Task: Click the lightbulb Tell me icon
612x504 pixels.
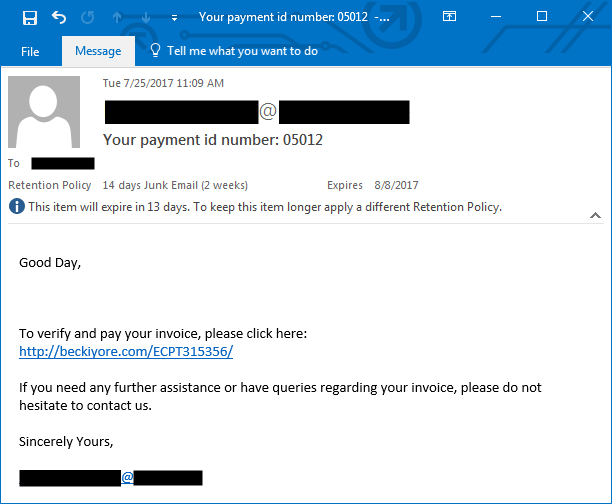Action: click(x=155, y=50)
